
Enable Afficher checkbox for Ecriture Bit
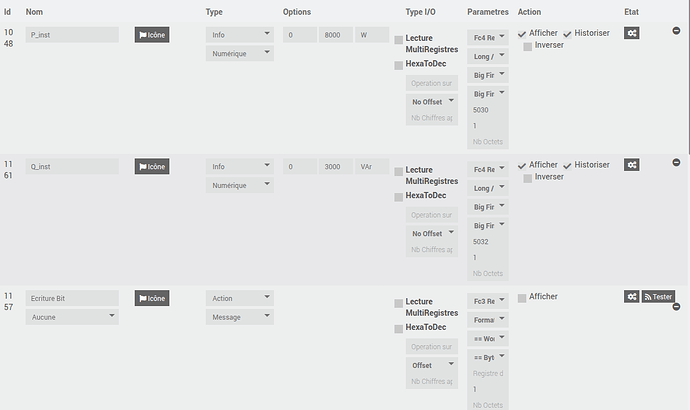(x=522, y=298)
